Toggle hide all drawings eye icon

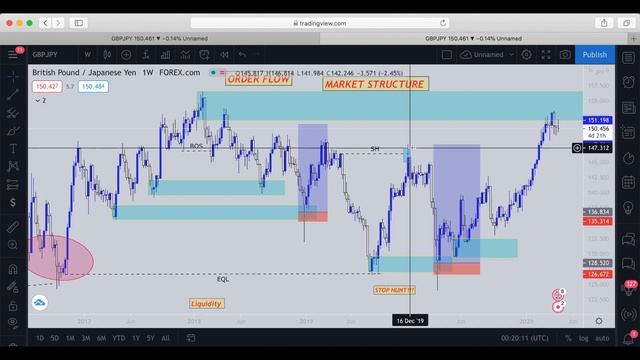pyautogui.click(x=13, y=322)
